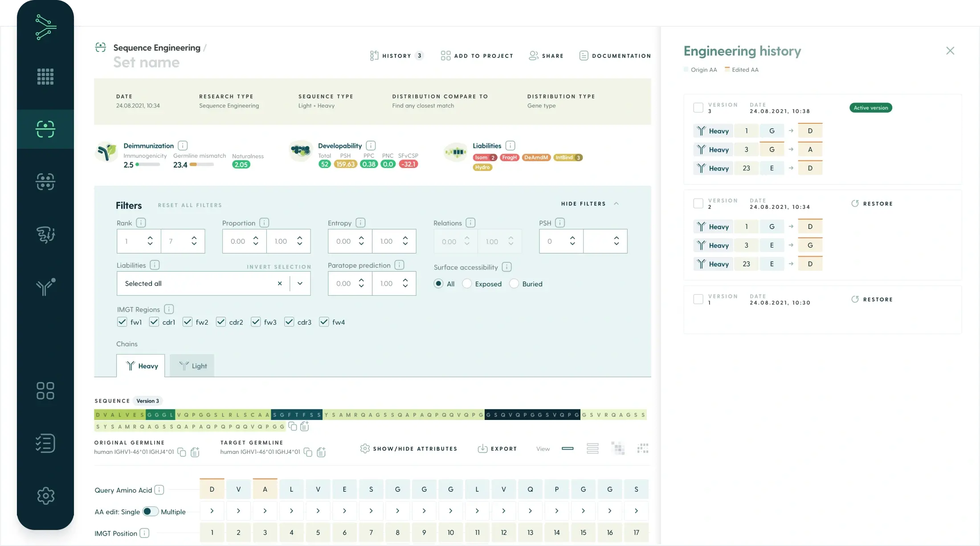The width and height of the screenshot is (980, 546).
Task: Copy the sequence with the copy icon
Action: click(293, 427)
